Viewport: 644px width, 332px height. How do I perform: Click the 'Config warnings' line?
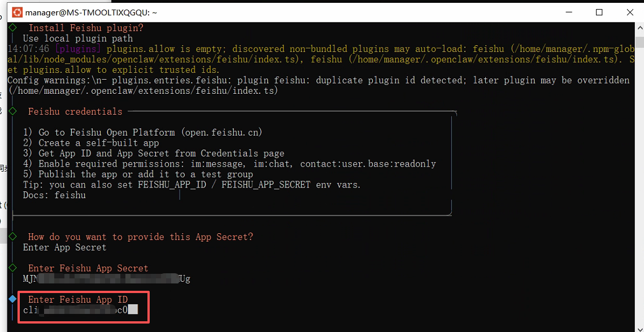[319, 80]
